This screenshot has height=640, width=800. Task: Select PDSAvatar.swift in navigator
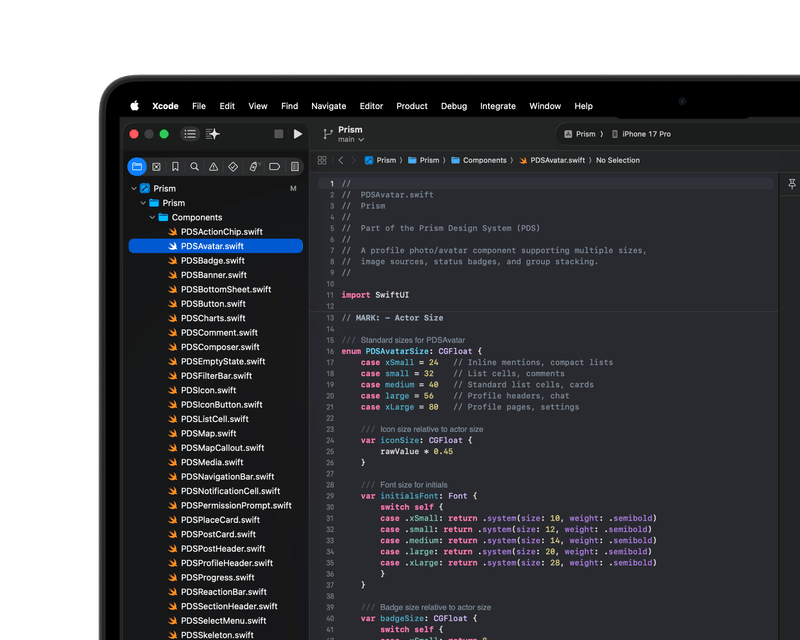pyautogui.click(x=215, y=246)
